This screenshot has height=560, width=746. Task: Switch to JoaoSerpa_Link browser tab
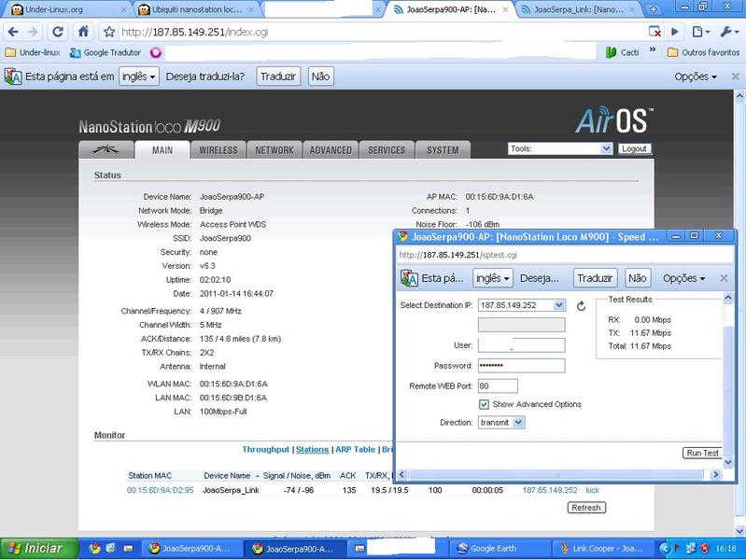[x=578, y=9]
